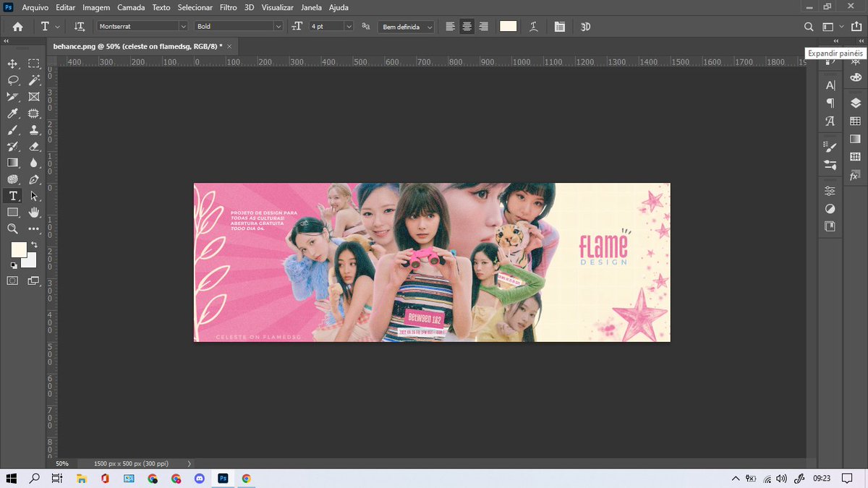Image resolution: width=868 pixels, height=488 pixels.
Task: Select the Lasso tool
Action: tap(12, 80)
